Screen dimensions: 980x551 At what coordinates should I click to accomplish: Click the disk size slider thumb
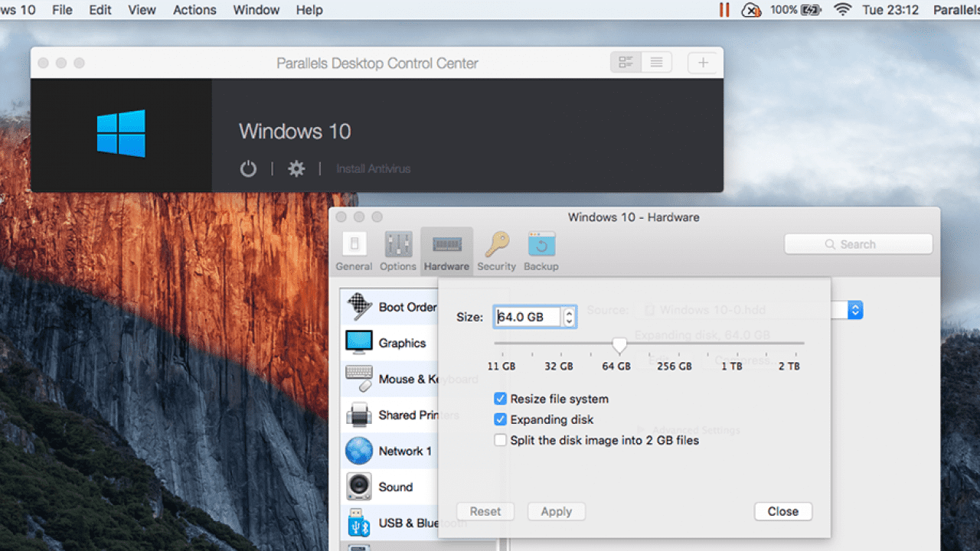point(619,345)
